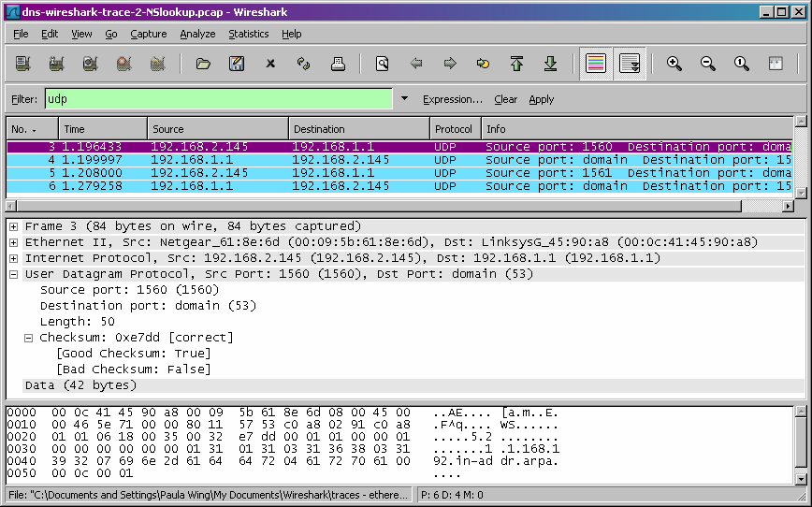This screenshot has height=507, width=812.
Task: Click the Time column header
Action: coord(103,129)
